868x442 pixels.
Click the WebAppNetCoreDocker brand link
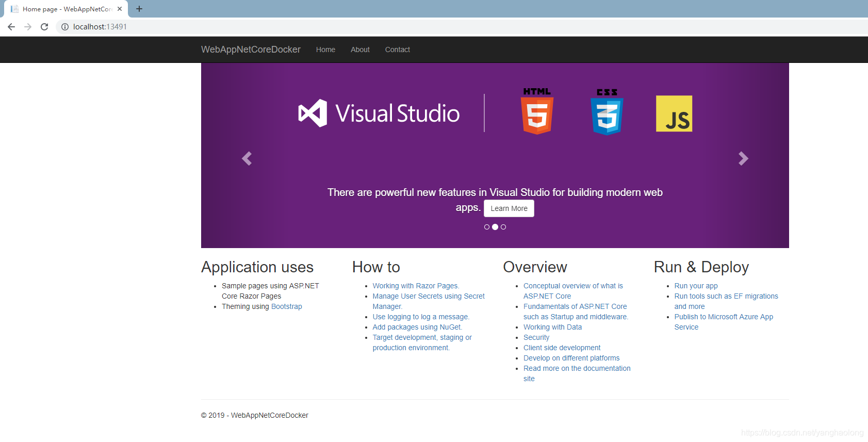pyautogui.click(x=251, y=50)
